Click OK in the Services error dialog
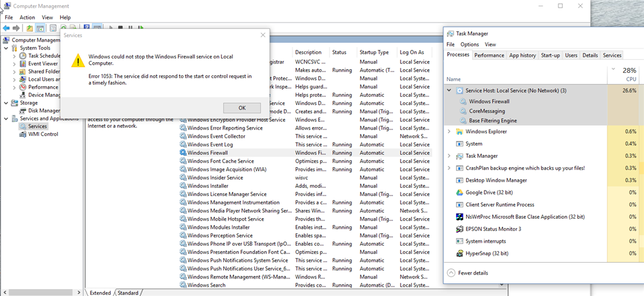 [242, 107]
